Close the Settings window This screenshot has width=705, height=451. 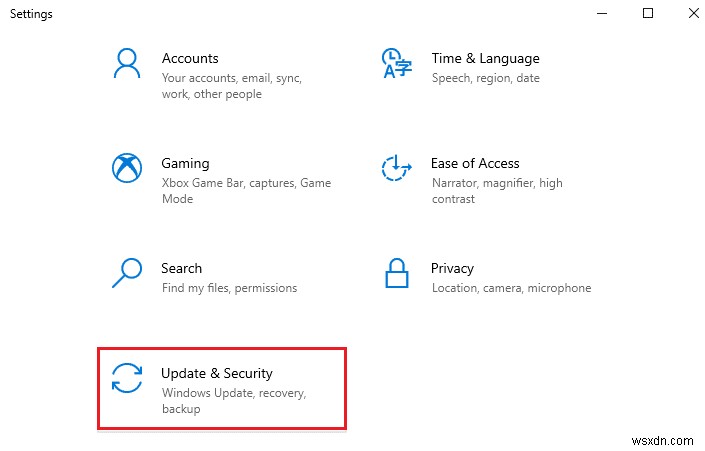click(x=693, y=14)
